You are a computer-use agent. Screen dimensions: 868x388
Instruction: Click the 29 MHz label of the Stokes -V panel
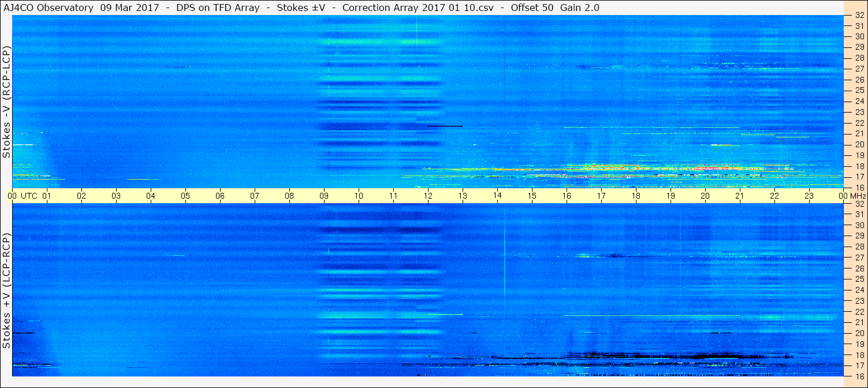click(x=859, y=47)
